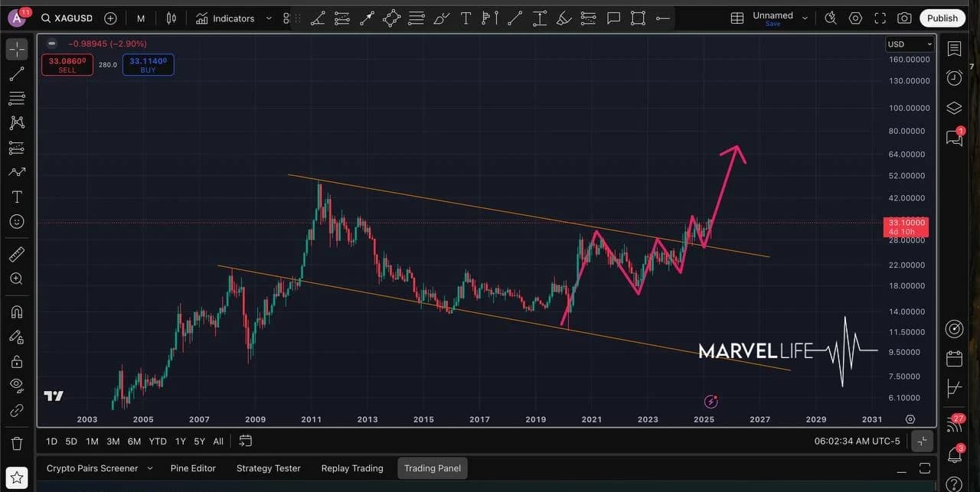Toggle hide all drawings eye icon
This screenshot has width=980, height=492.
coord(16,385)
